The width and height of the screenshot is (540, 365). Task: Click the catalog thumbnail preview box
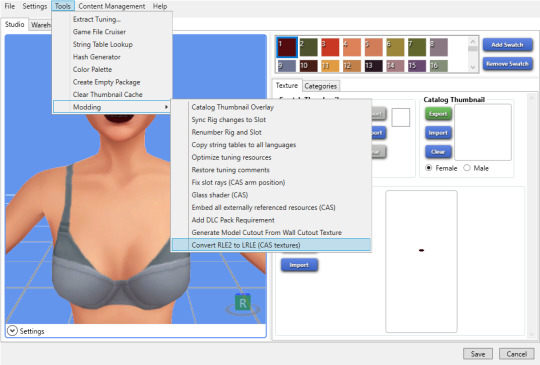tap(483, 133)
